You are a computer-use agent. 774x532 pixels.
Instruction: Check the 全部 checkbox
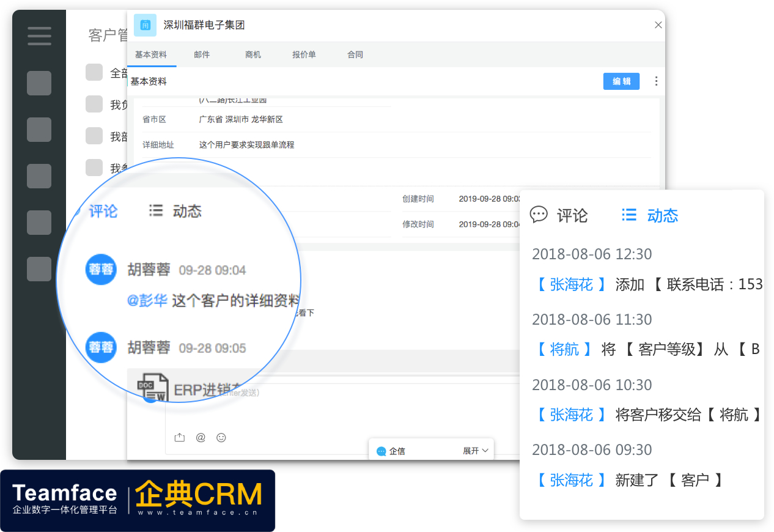click(94, 72)
